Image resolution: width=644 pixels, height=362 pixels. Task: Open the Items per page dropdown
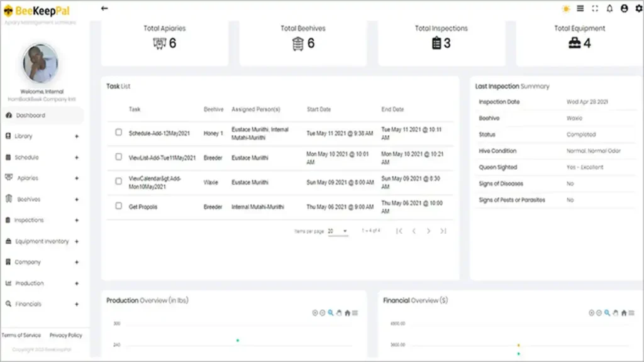coord(338,231)
